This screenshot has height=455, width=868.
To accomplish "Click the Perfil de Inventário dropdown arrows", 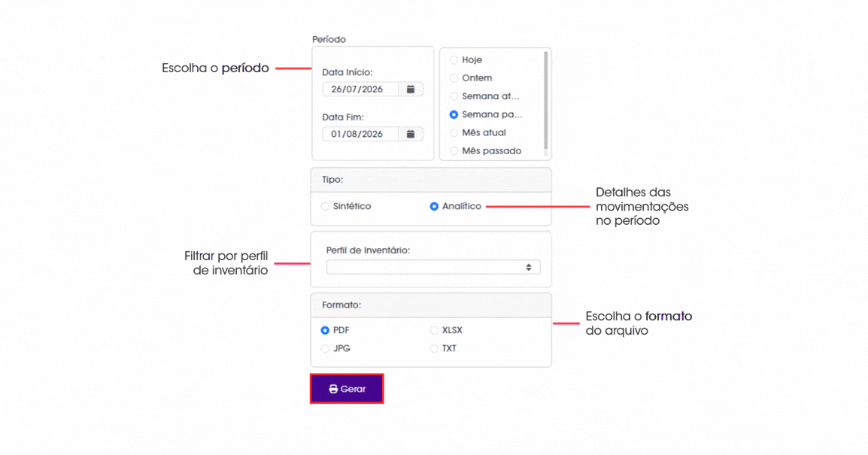I will click(x=529, y=267).
